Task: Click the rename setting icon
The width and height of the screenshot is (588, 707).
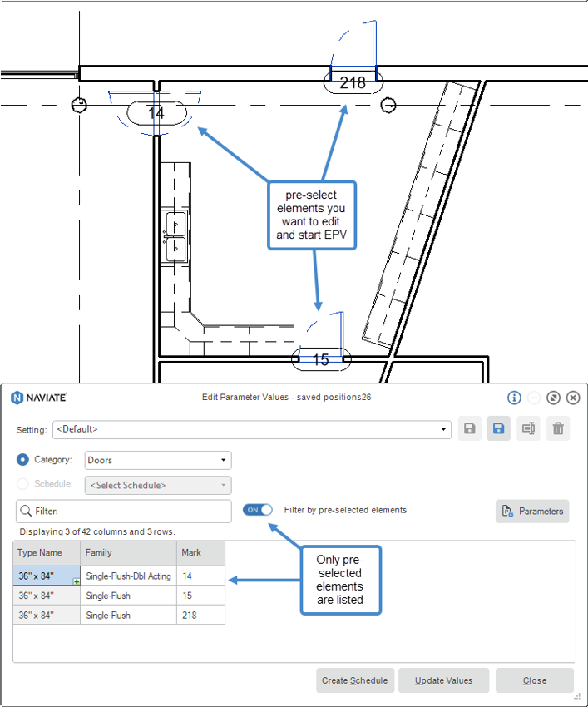Action: click(528, 428)
